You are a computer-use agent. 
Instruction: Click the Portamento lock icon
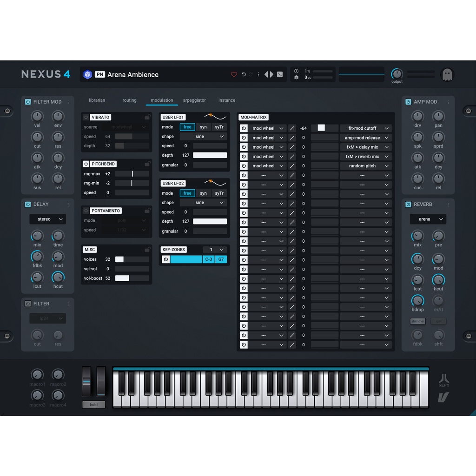147,211
